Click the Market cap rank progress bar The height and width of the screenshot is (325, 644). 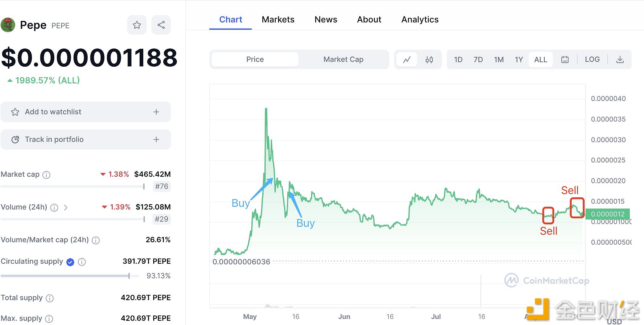(73, 186)
